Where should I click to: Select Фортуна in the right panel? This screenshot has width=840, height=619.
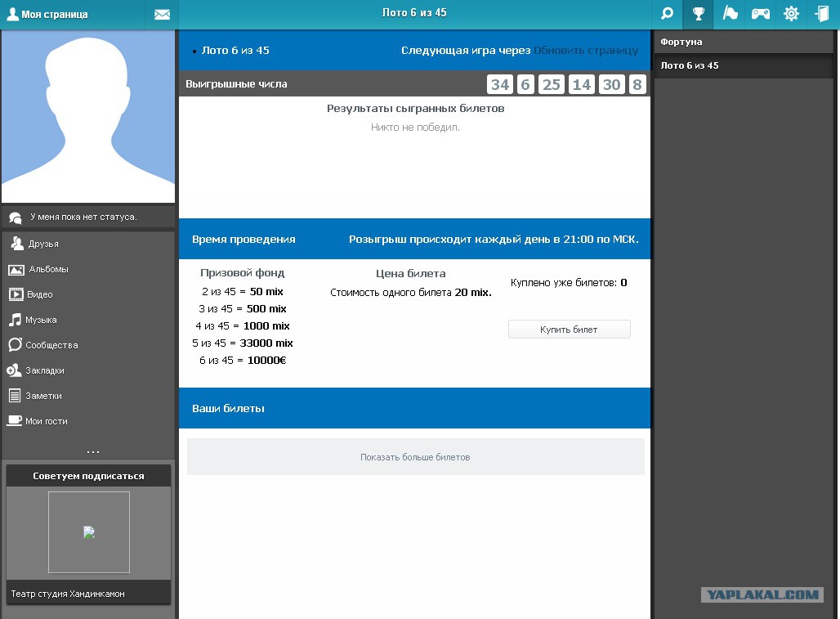[681, 42]
